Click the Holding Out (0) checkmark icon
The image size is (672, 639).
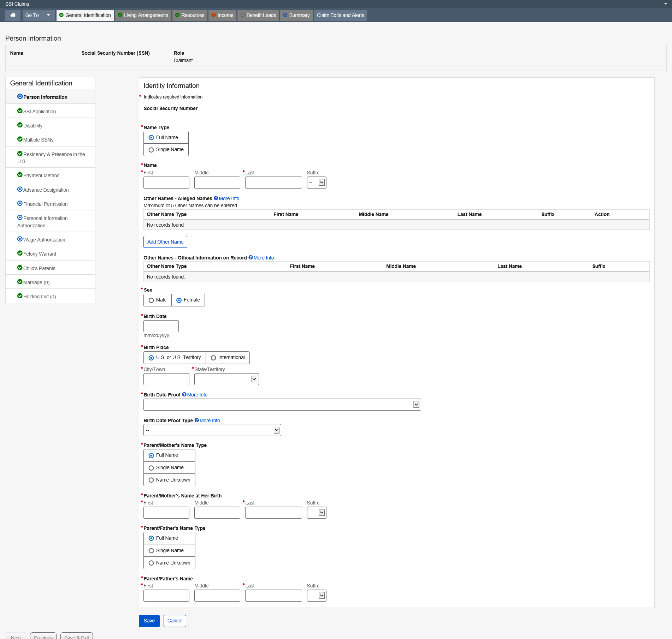tap(20, 296)
